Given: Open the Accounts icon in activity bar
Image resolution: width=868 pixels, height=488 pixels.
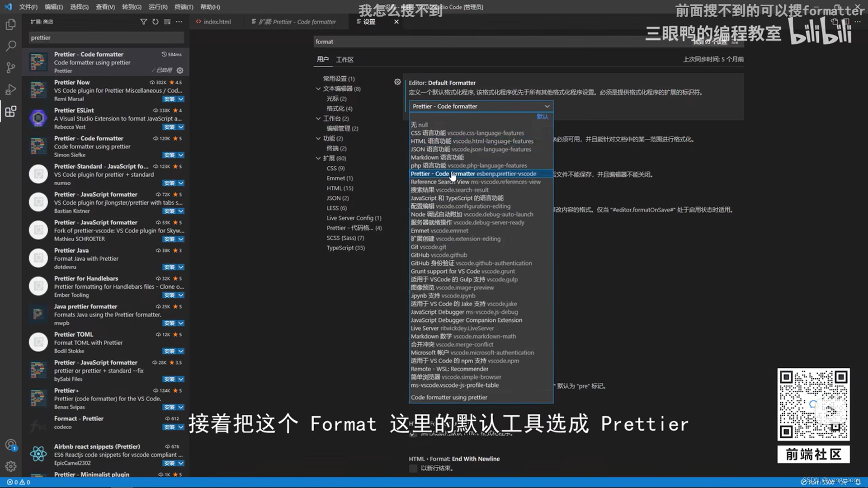Looking at the screenshot, I should [11, 445].
